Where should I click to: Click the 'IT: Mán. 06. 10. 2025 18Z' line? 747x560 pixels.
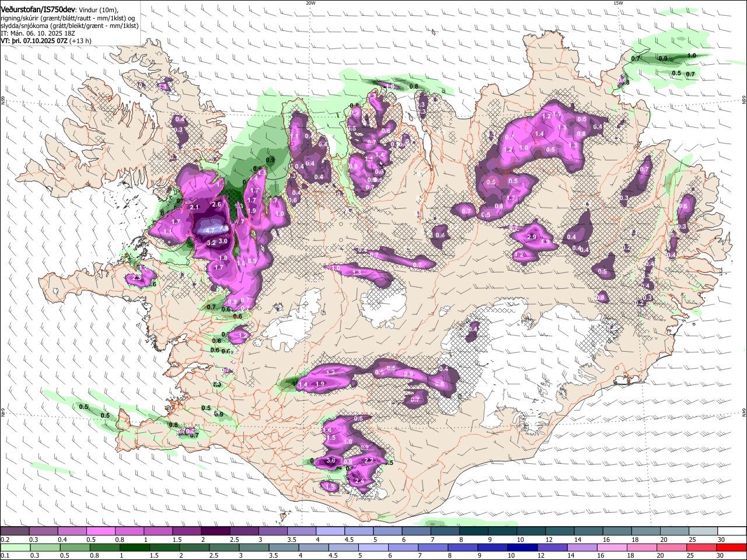38,33
